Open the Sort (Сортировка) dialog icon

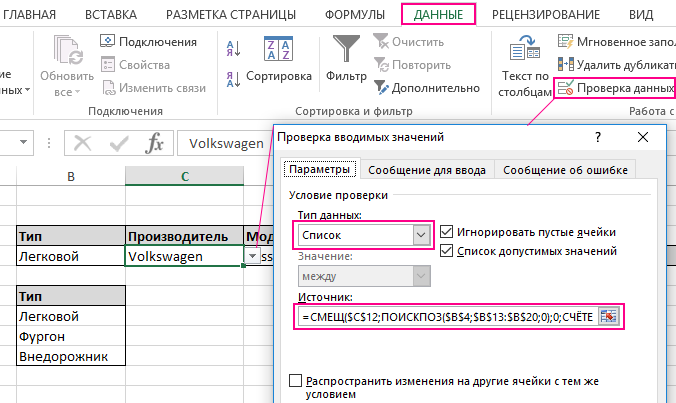pyautogui.click(x=279, y=49)
